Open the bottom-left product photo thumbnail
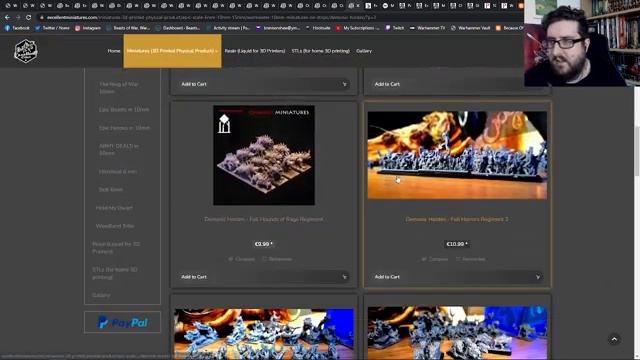The height and width of the screenshot is (360, 640). [264, 334]
